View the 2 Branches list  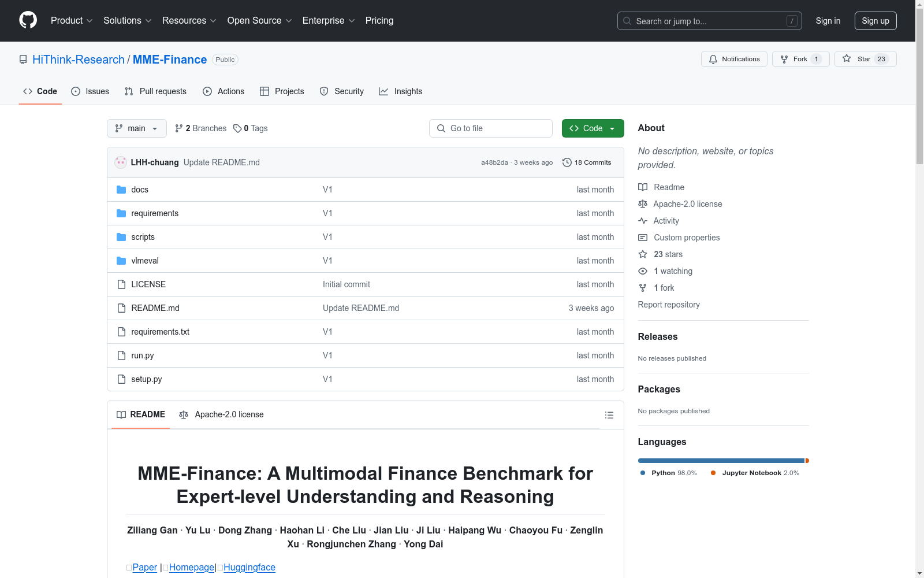201,128
